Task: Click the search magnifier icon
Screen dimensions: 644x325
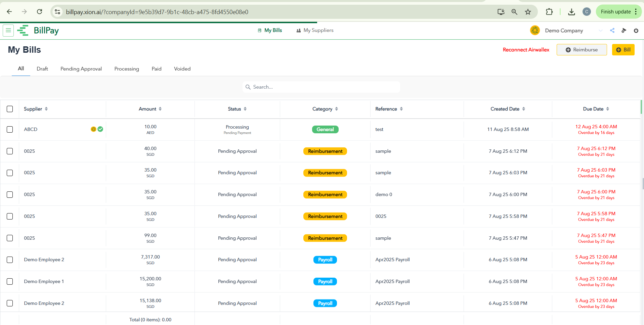Action: pyautogui.click(x=248, y=87)
